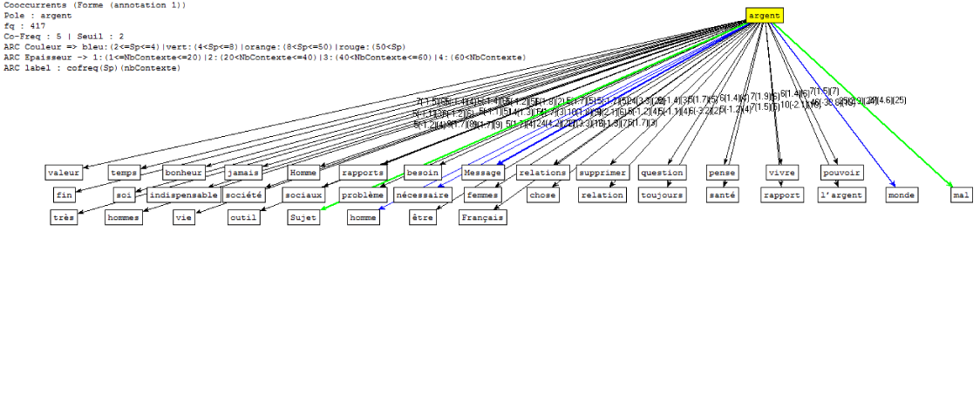
Task: Click the 'valeur' node
Action: (x=64, y=172)
